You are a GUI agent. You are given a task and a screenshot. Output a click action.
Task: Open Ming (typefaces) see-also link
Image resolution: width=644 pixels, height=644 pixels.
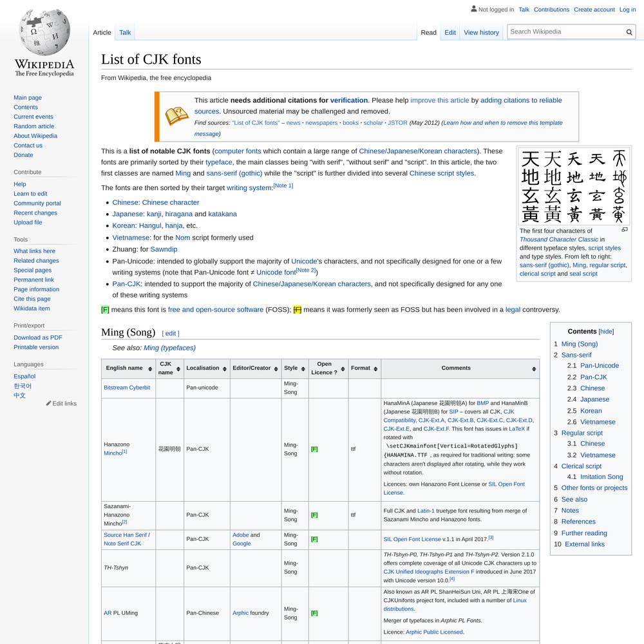(169, 348)
